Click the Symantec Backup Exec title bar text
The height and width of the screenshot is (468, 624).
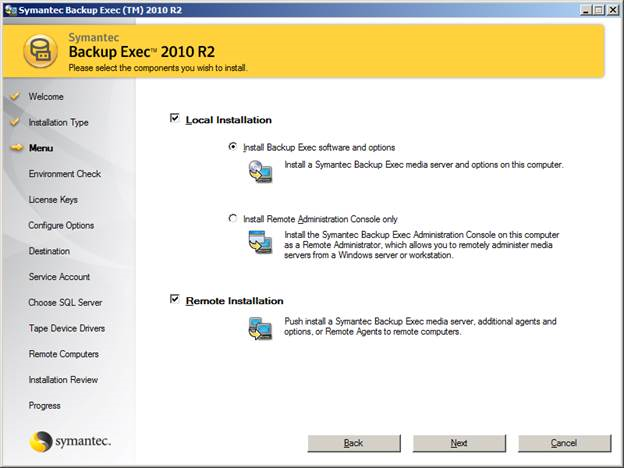(x=100, y=10)
